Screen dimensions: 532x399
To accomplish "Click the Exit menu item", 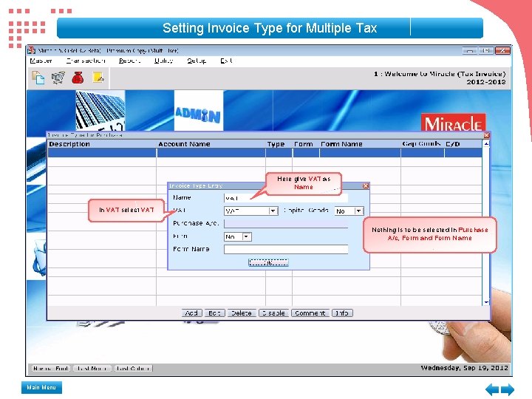I will (226, 61).
